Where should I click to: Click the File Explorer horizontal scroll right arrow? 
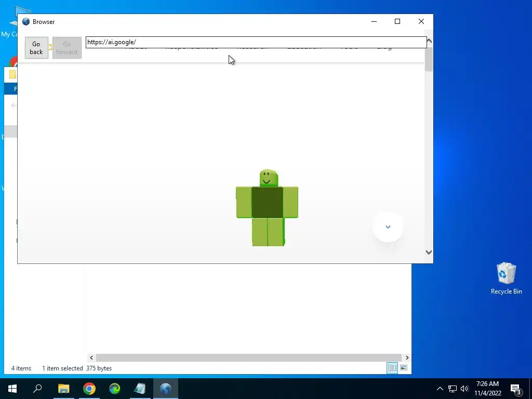[x=407, y=357]
